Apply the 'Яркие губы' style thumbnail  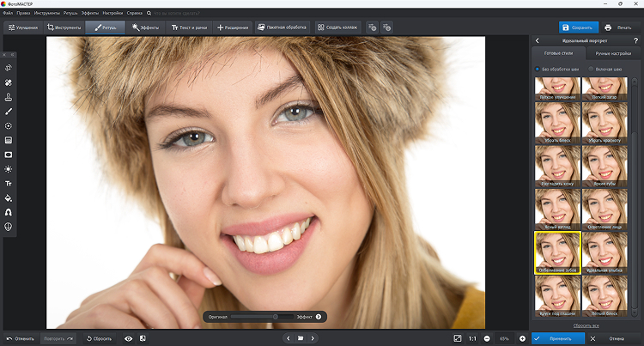click(x=605, y=166)
